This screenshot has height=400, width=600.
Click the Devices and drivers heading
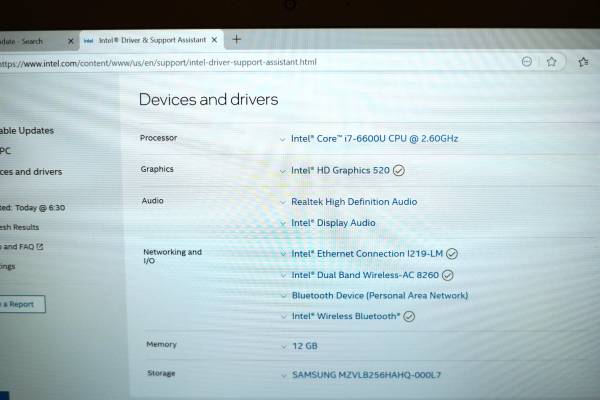[208, 100]
